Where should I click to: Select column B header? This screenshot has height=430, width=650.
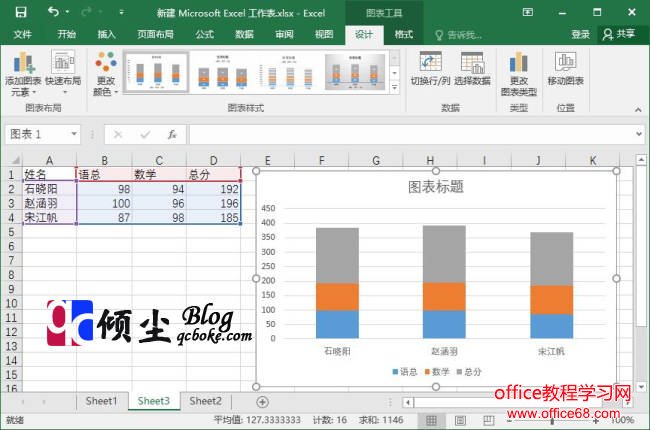pyautogui.click(x=104, y=160)
